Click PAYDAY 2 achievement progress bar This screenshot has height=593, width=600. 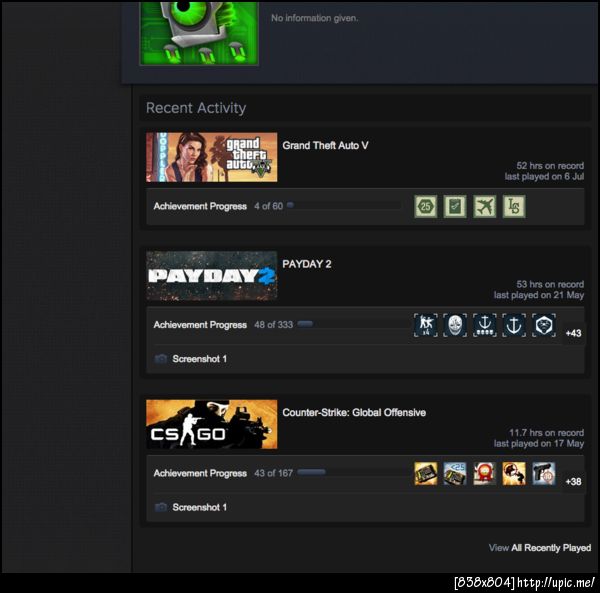click(354, 324)
